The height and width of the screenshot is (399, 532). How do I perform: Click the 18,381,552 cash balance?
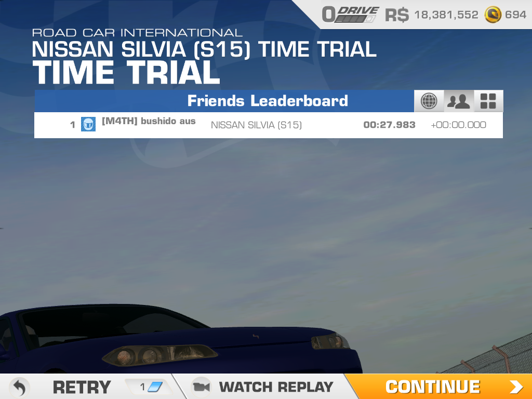click(x=446, y=15)
